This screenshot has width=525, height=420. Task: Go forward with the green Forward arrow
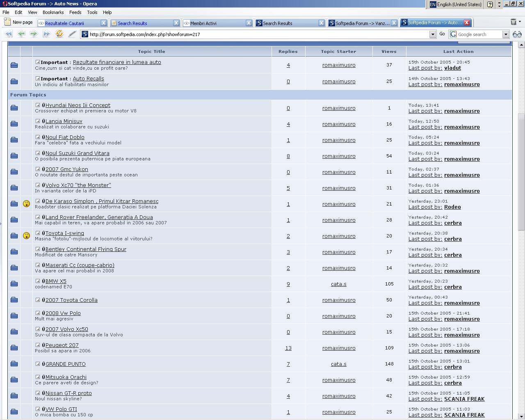pos(34,34)
